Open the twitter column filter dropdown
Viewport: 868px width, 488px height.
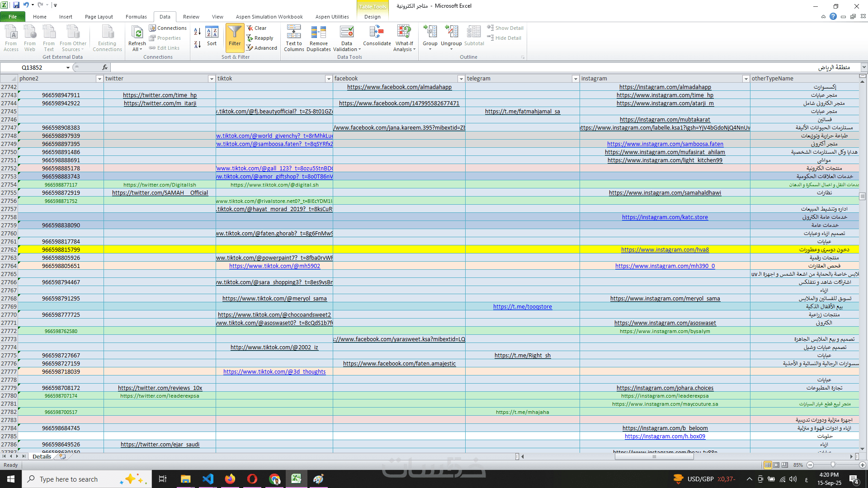[x=211, y=79]
